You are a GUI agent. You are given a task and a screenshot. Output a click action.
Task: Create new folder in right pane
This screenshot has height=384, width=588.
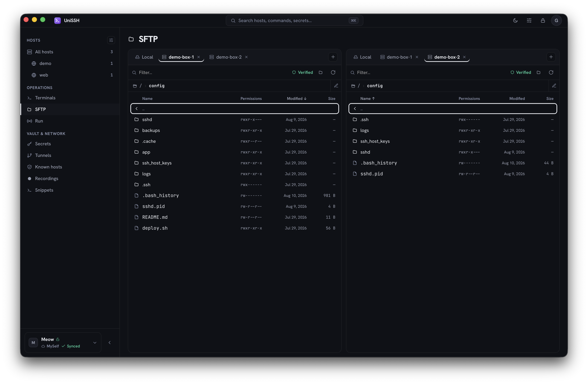coord(539,72)
